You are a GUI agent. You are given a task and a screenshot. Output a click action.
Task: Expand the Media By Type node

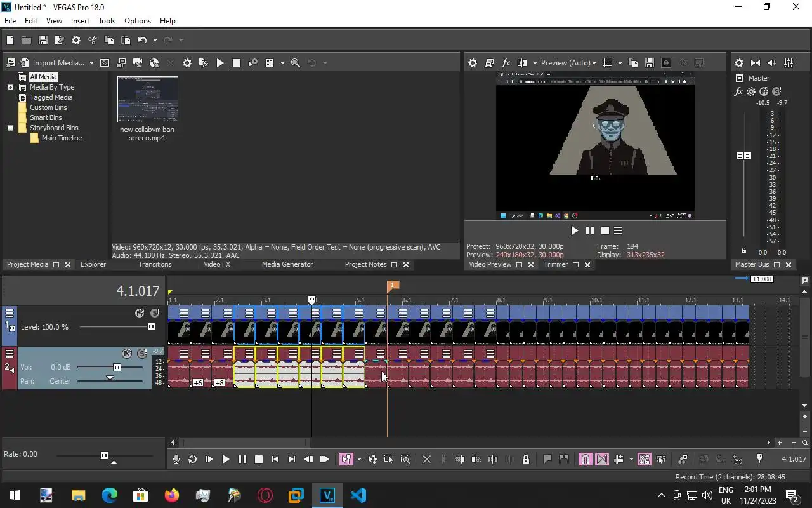pyautogui.click(x=10, y=87)
